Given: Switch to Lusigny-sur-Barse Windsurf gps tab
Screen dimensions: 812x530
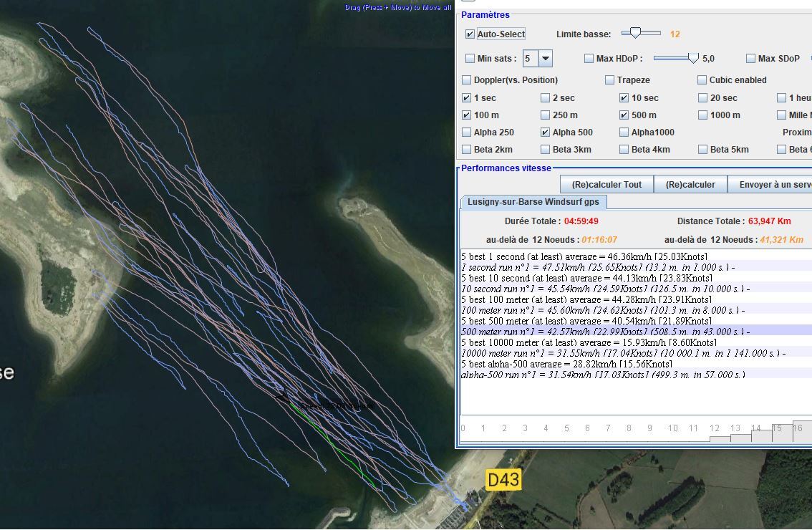Looking at the screenshot, I should (533, 202).
